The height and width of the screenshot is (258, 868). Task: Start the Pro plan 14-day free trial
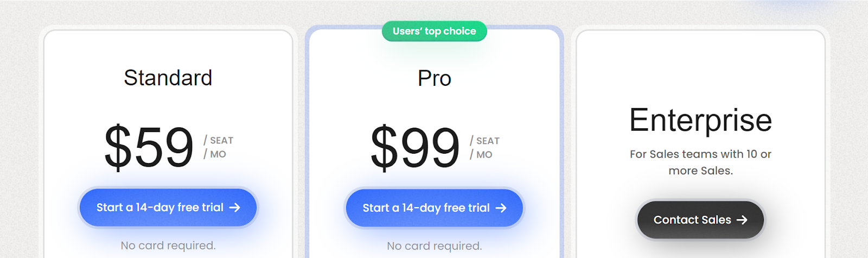434,208
